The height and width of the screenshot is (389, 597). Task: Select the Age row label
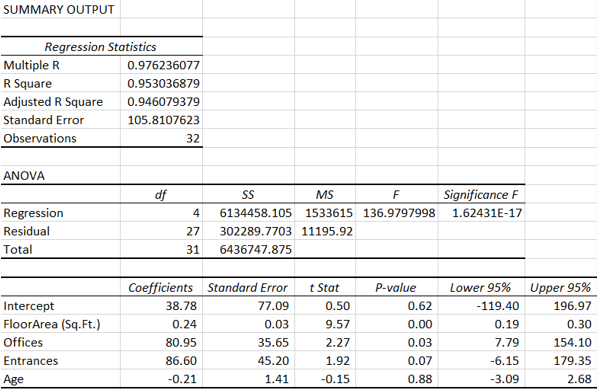tap(14, 379)
